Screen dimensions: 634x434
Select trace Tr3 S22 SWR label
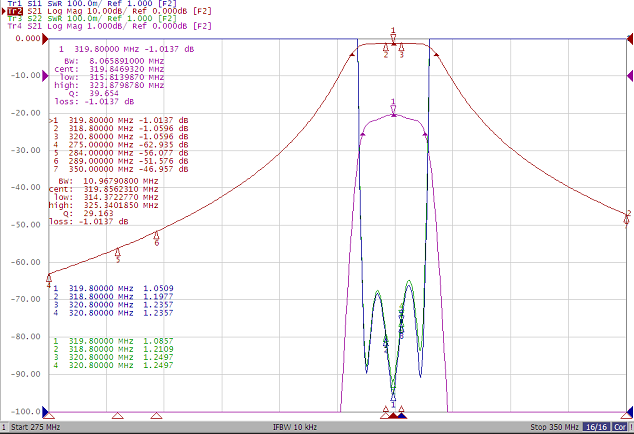[x=92, y=18]
